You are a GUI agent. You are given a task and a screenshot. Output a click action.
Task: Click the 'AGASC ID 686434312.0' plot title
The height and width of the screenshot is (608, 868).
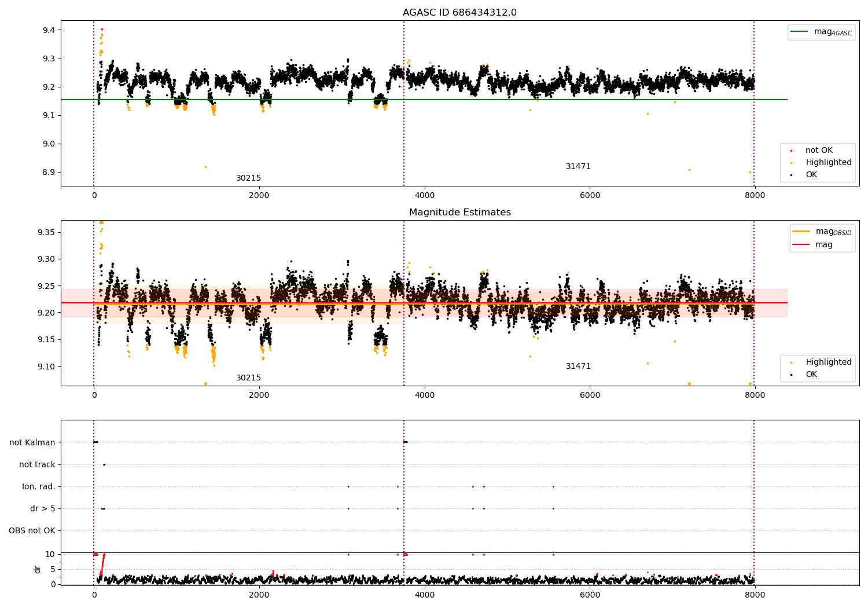pyautogui.click(x=459, y=13)
